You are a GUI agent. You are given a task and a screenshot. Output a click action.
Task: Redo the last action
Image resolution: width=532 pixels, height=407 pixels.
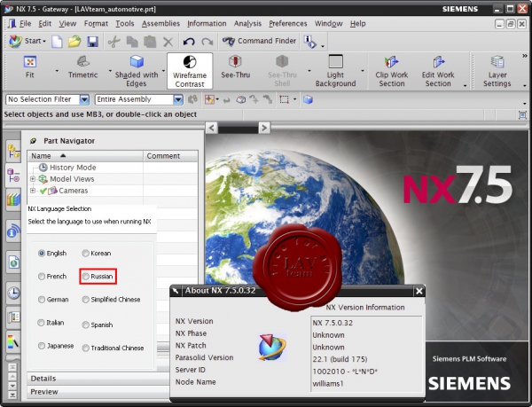pyautogui.click(x=207, y=42)
